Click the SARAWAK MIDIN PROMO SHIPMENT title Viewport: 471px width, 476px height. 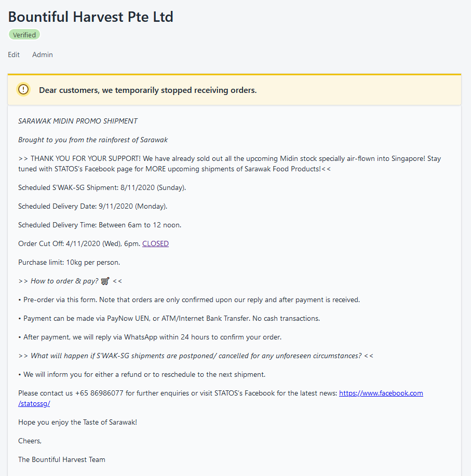[78, 121]
